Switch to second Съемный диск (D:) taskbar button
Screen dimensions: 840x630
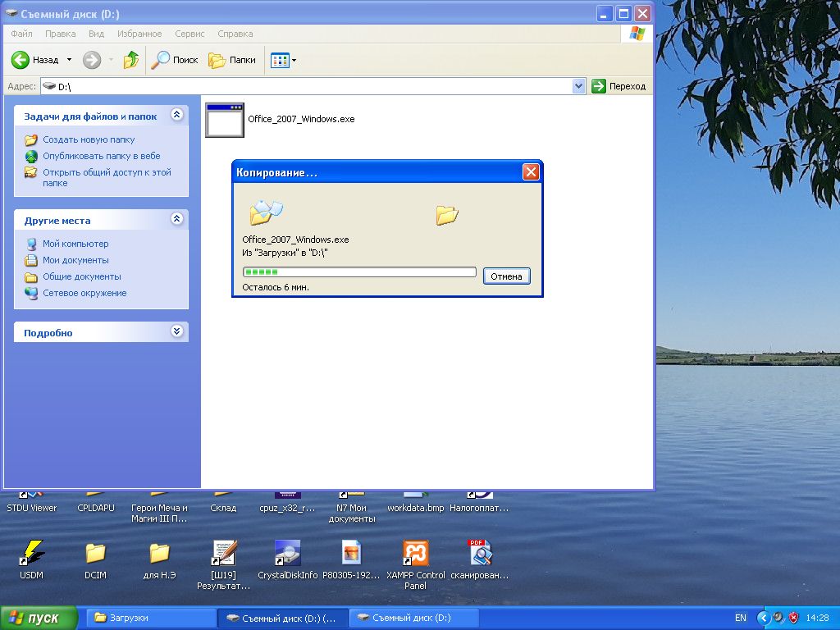tap(413, 619)
